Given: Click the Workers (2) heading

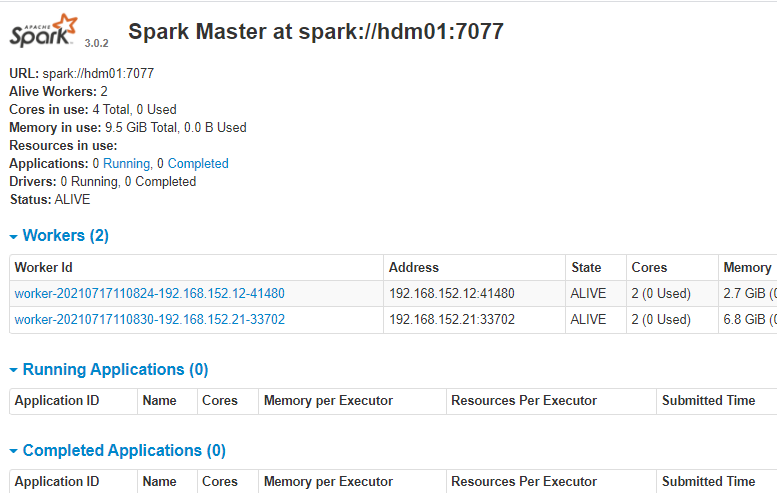Looking at the screenshot, I should click(x=66, y=235).
